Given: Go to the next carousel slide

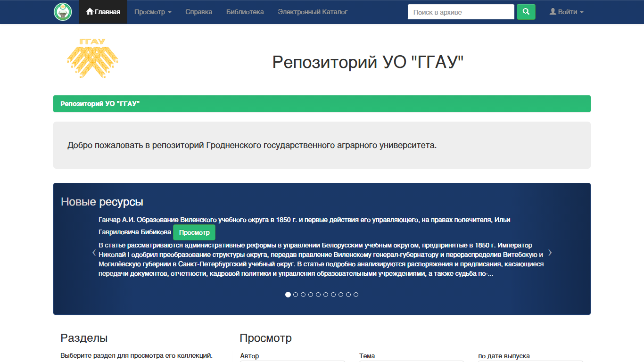Looking at the screenshot, I should (550, 253).
